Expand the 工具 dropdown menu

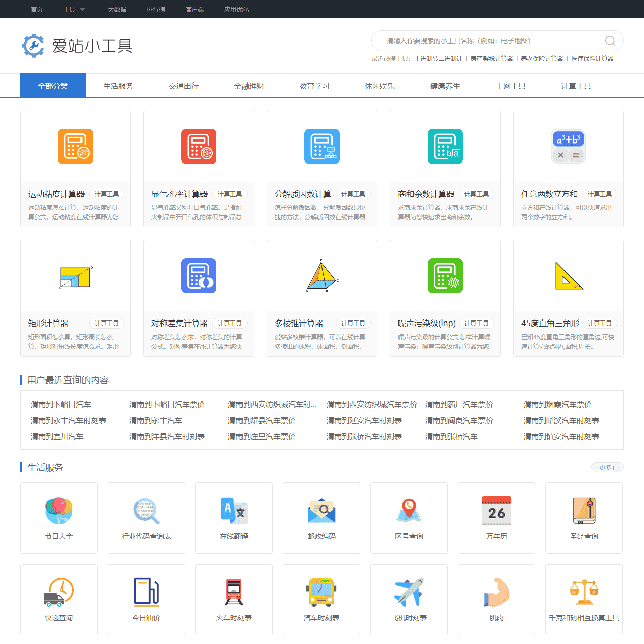point(74,9)
